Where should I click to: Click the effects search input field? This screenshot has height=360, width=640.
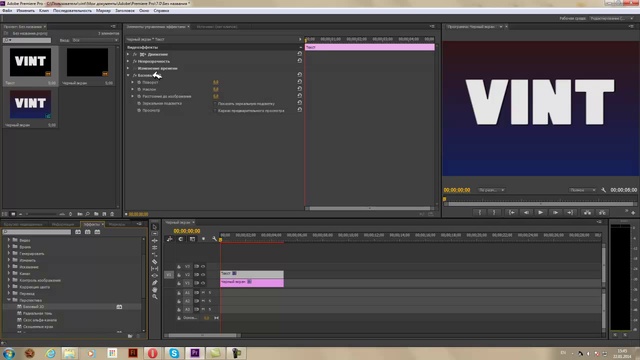[37, 232]
